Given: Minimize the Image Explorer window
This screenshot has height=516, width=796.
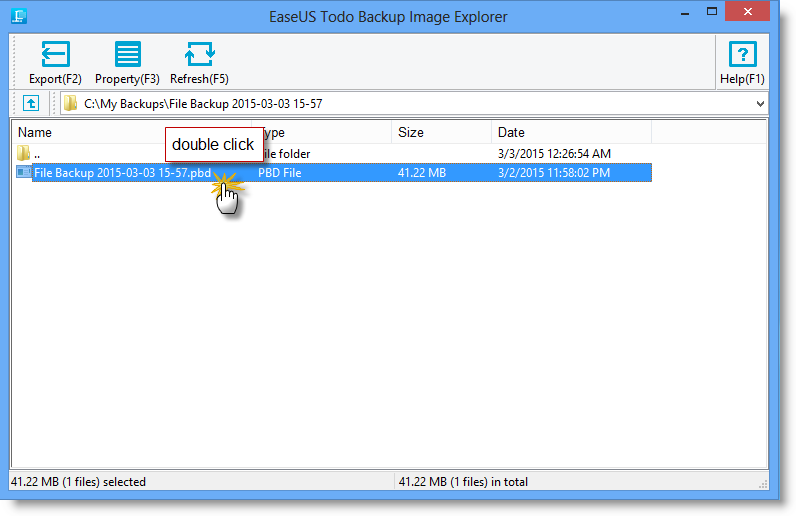Looking at the screenshot, I should pos(685,12).
